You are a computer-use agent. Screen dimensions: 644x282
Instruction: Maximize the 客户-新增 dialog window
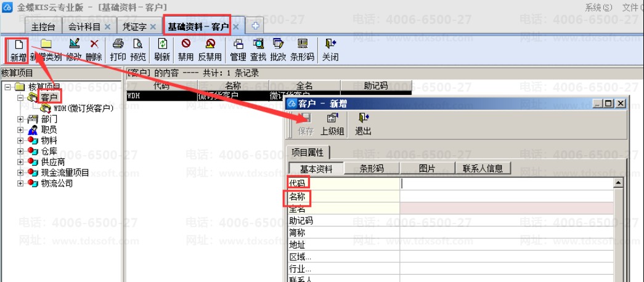(x=608, y=103)
